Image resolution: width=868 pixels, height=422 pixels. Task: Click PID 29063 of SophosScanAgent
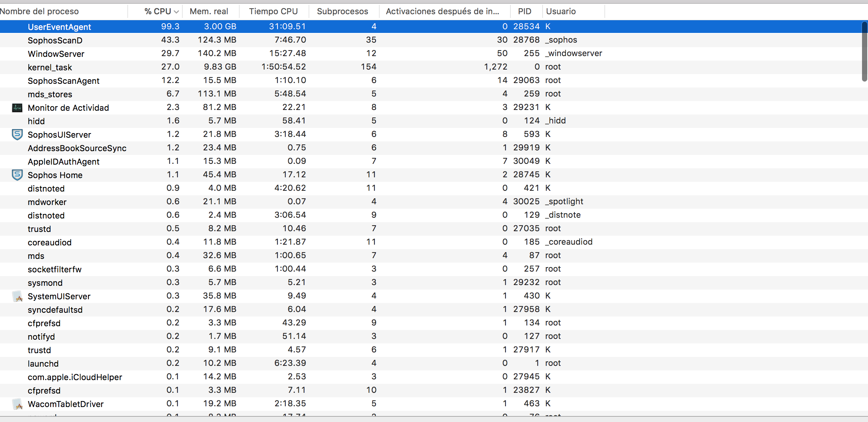click(x=526, y=80)
